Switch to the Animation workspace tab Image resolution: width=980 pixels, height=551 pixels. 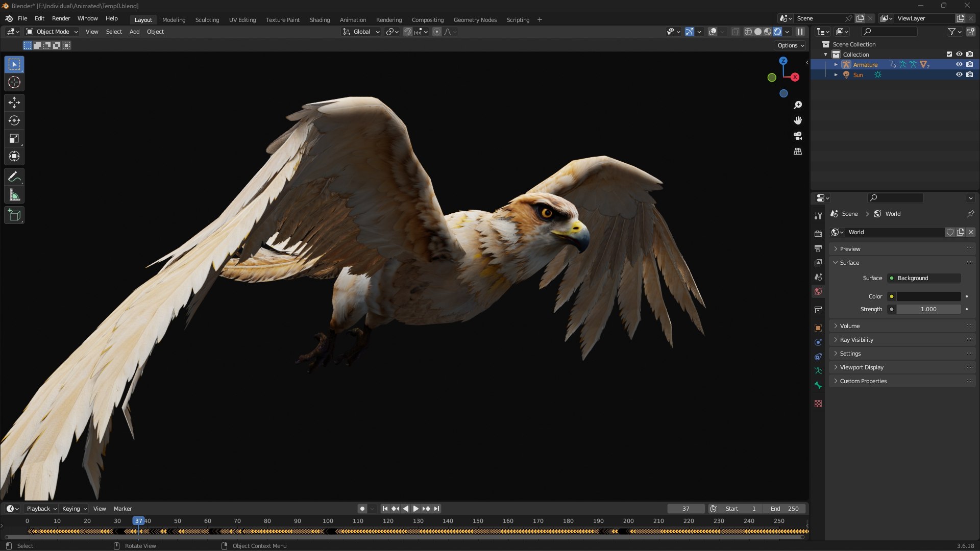point(353,20)
